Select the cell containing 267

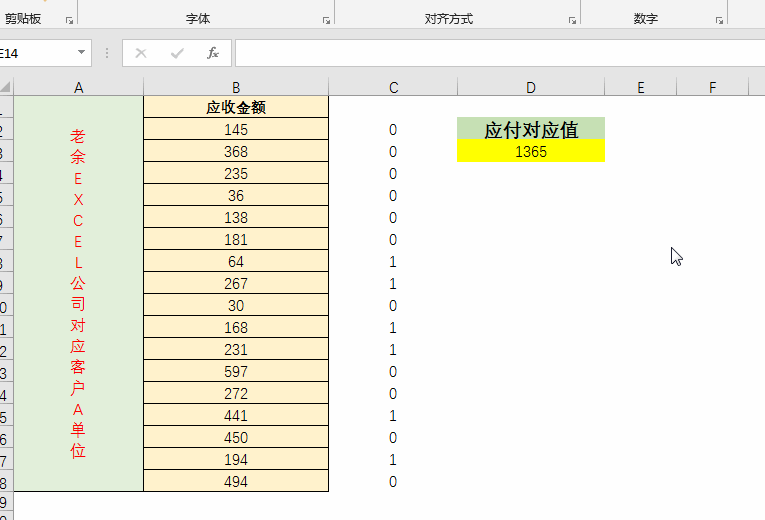[x=236, y=283]
